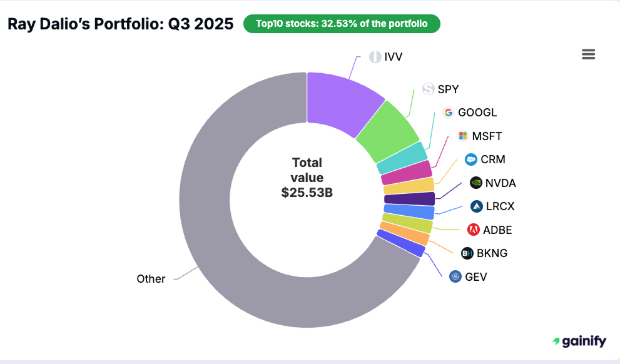Viewport: 620px width, 364px height.
Task: Select the red Adobe logo for ADBE
Action: tap(474, 230)
